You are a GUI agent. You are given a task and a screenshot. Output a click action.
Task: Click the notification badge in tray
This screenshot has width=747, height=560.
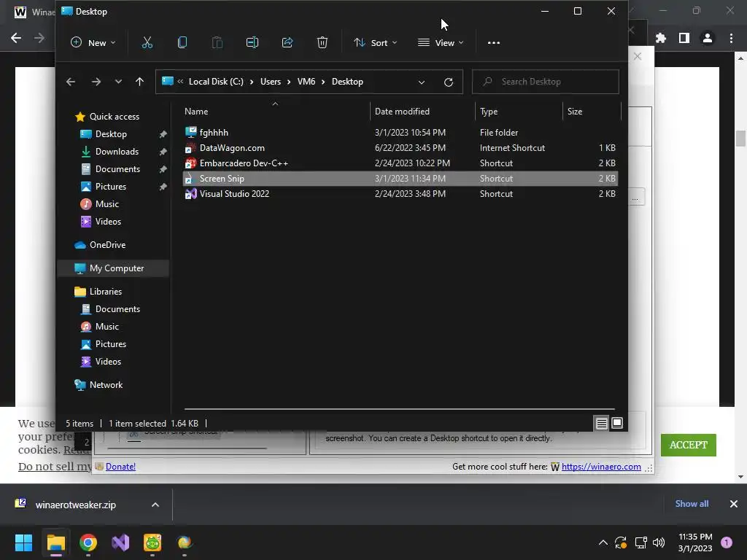[x=727, y=542]
